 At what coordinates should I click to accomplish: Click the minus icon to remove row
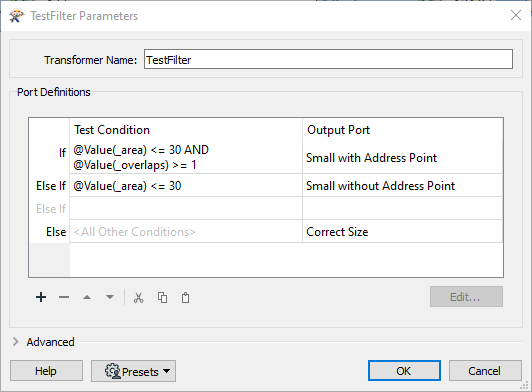click(x=64, y=297)
